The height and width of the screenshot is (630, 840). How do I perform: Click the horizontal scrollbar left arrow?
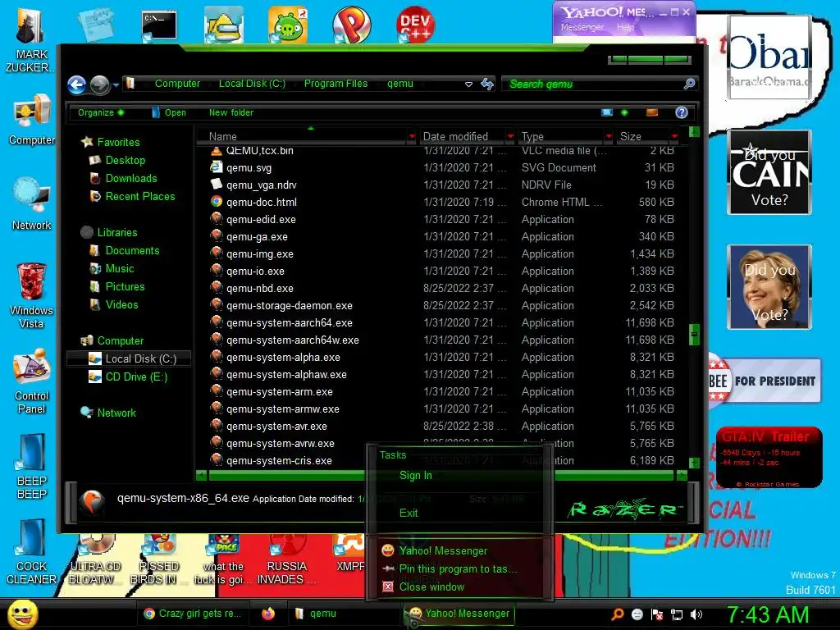pyautogui.click(x=202, y=475)
